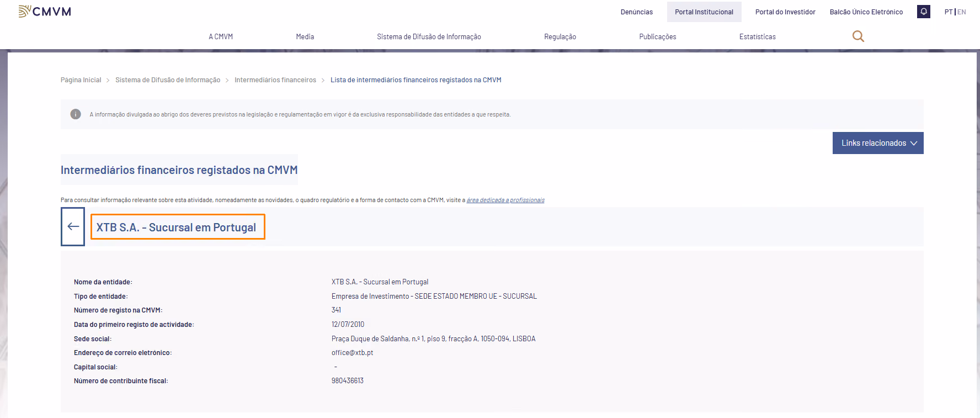Click the Nome da entidade value

click(380, 282)
